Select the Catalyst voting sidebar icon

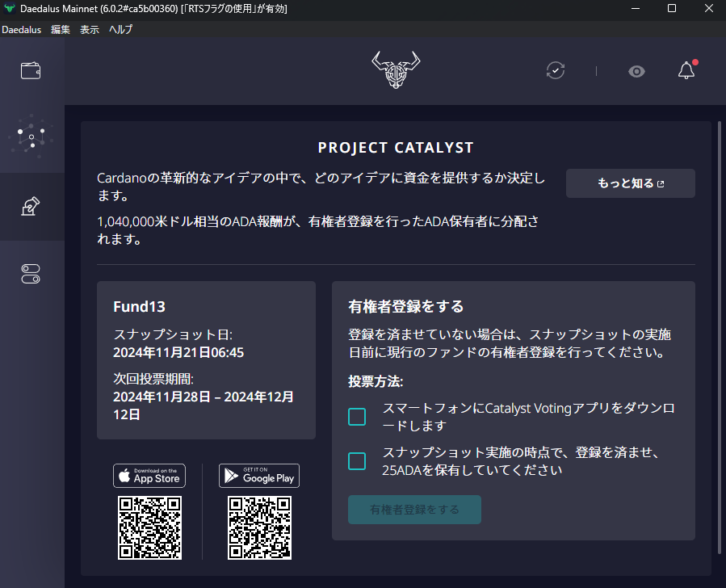pyautogui.click(x=31, y=207)
